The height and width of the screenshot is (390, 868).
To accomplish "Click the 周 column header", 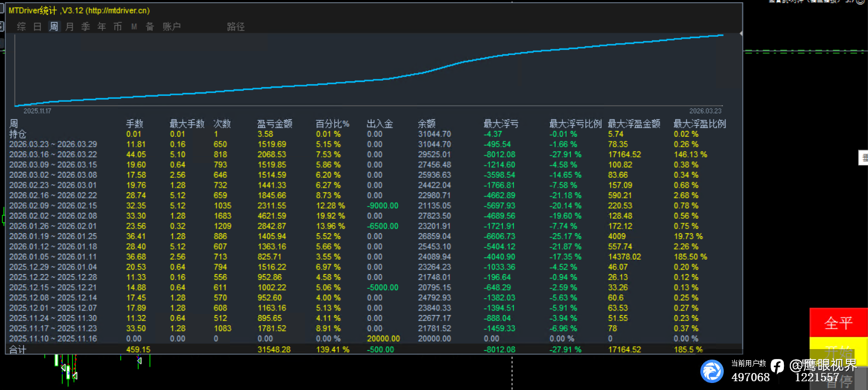I will tap(13, 124).
